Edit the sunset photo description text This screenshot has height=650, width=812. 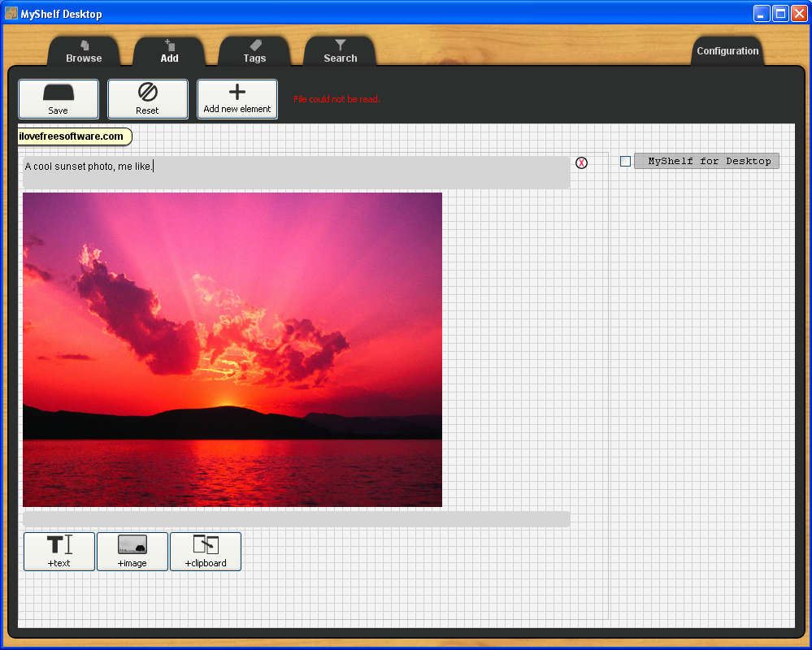pos(296,172)
